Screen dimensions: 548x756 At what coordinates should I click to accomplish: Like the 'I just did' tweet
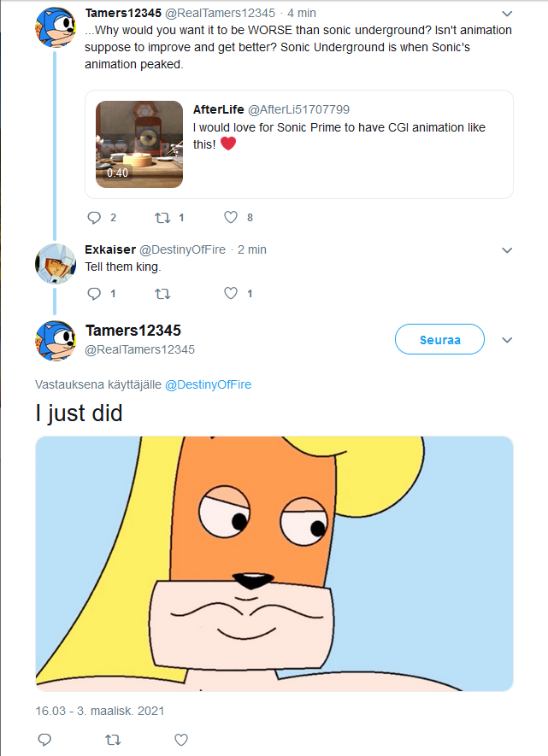coord(180,739)
